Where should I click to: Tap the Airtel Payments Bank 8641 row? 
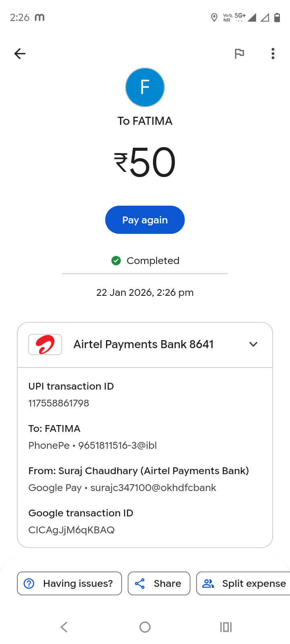click(143, 345)
